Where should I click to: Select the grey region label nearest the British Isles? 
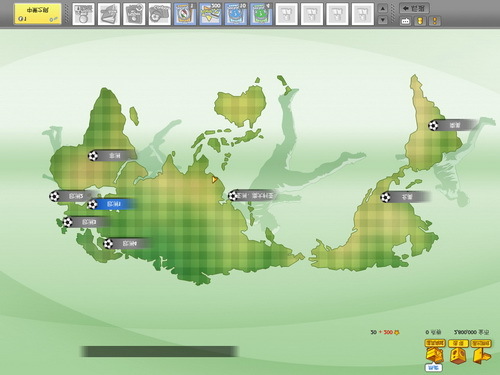tap(87, 222)
